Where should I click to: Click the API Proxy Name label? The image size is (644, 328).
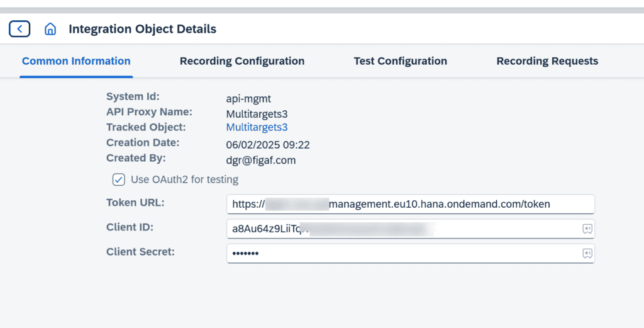(x=149, y=112)
